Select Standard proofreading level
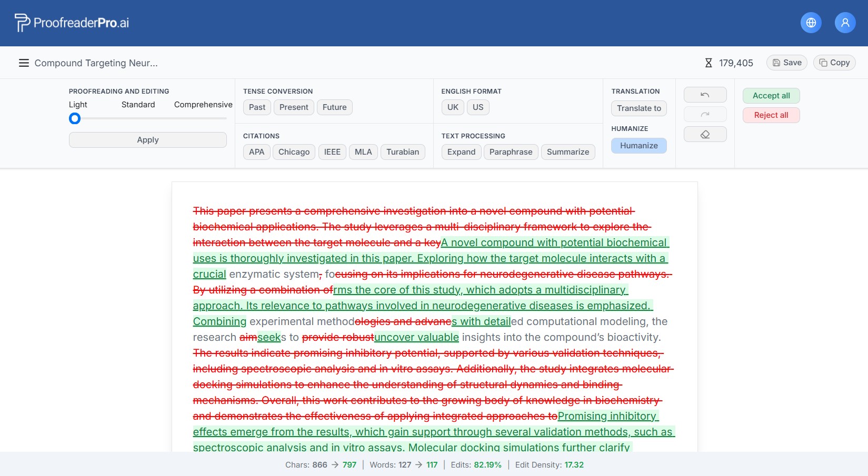 tap(138, 105)
